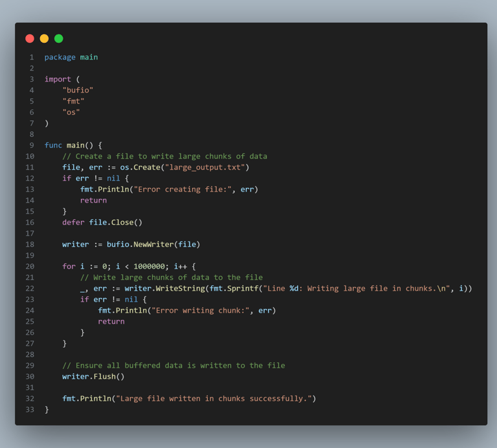Screen dimensions: 497x448
Task: Click the 'defer file.Close()' statement
Action: (x=102, y=222)
